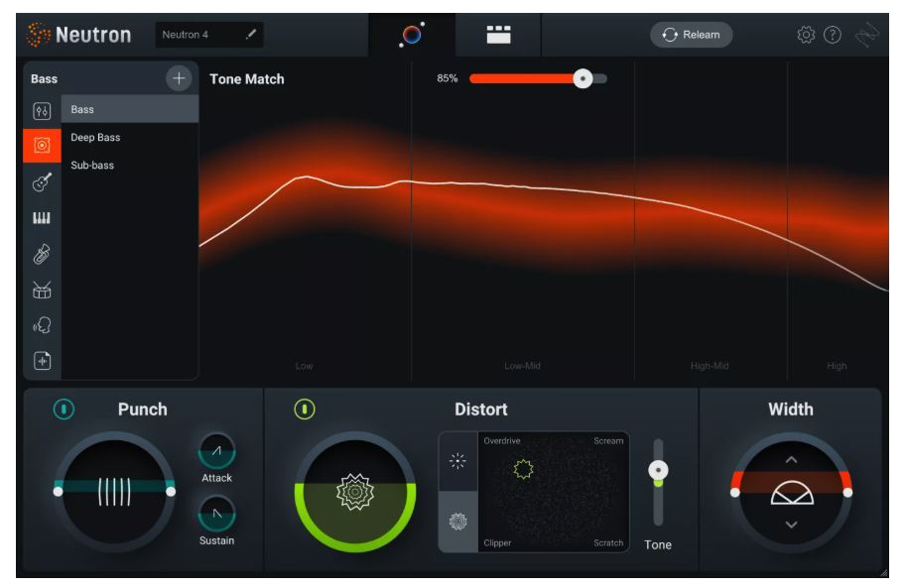Select the mixer faders category icon
The image size is (907, 588).
(x=42, y=110)
